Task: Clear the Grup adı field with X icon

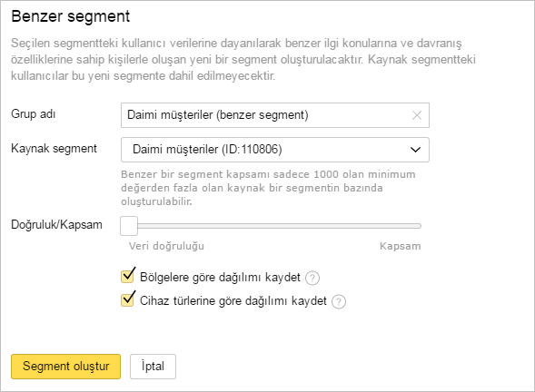Action: tap(417, 115)
